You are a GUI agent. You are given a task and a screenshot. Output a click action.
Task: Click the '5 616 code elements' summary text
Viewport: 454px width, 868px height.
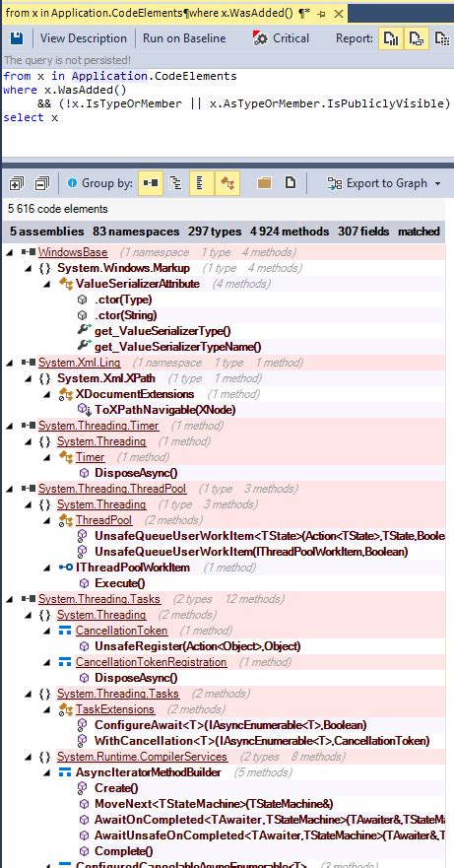tap(58, 209)
